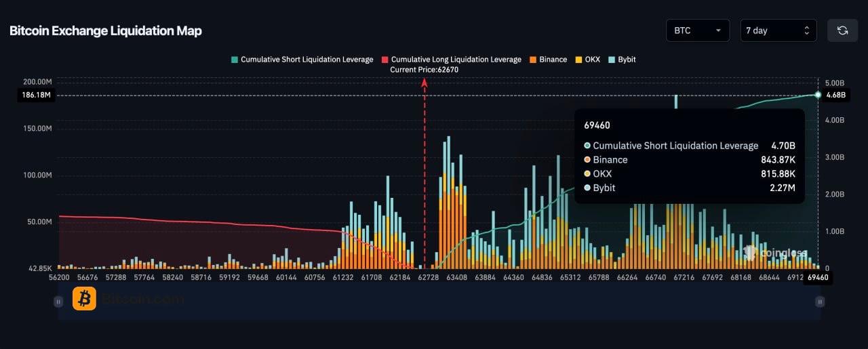This screenshot has height=349, width=868.
Task: Click the 63408 x-axis price label
Action: click(456, 277)
